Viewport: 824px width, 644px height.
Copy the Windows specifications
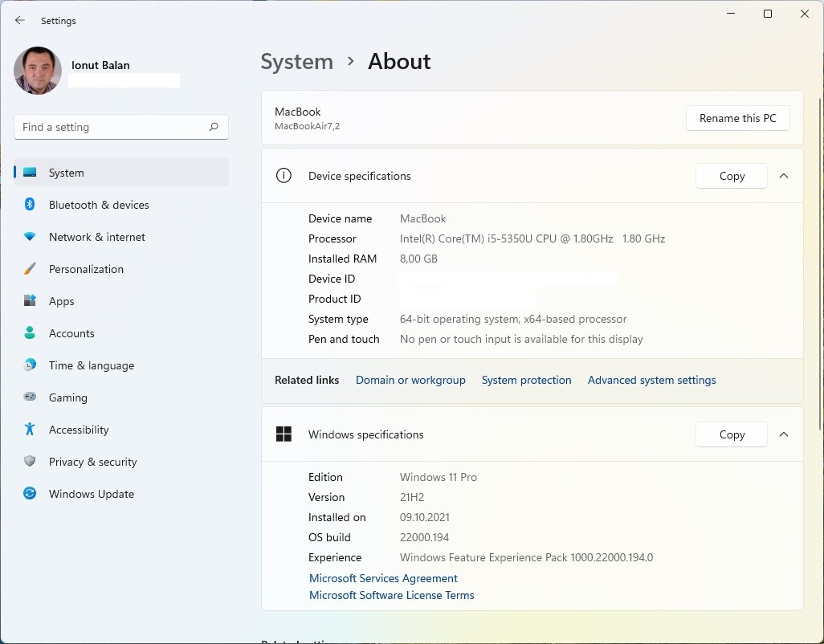(732, 434)
